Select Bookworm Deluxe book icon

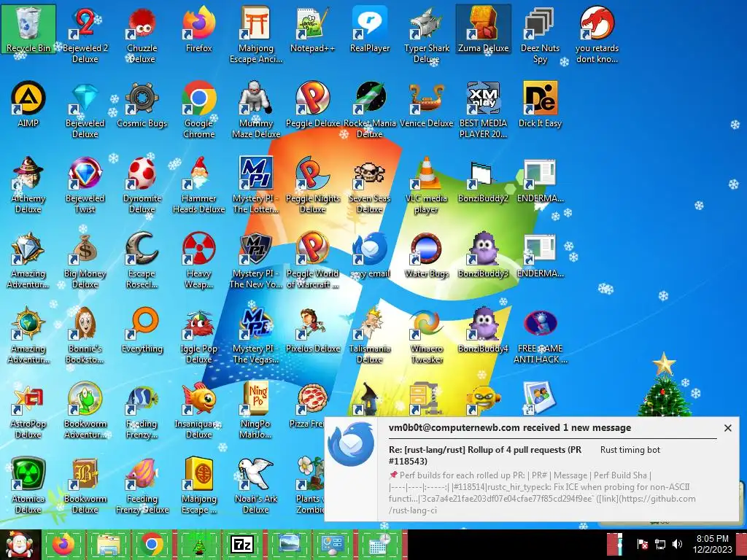[x=85, y=486]
